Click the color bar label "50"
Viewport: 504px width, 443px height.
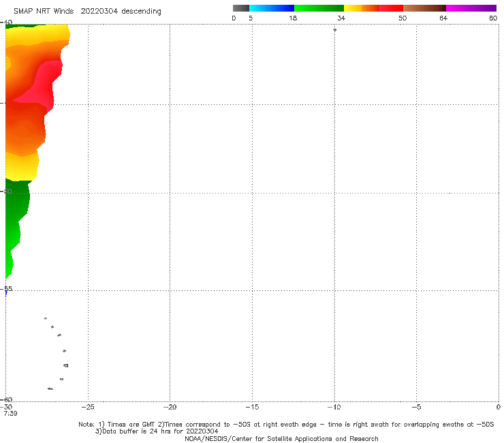(x=403, y=18)
